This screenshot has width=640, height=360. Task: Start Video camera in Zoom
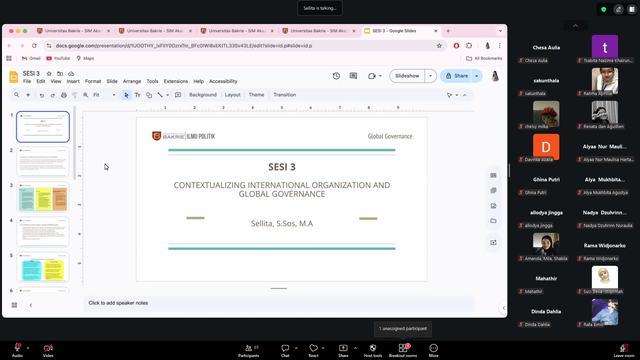click(x=48, y=350)
